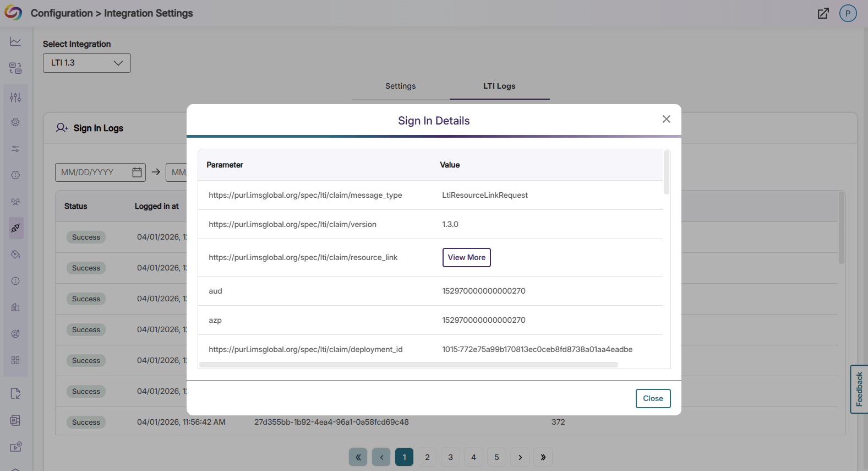Viewport: 868px width, 471px height.
Task: Click the deployment_id value starting 1015:772e
Action: pyautogui.click(x=537, y=349)
